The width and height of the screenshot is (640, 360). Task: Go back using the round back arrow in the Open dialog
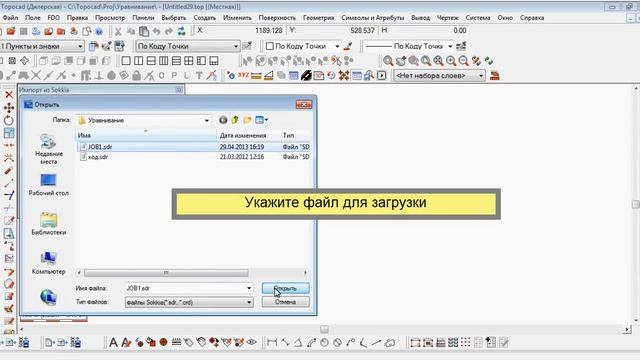click(x=223, y=120)
